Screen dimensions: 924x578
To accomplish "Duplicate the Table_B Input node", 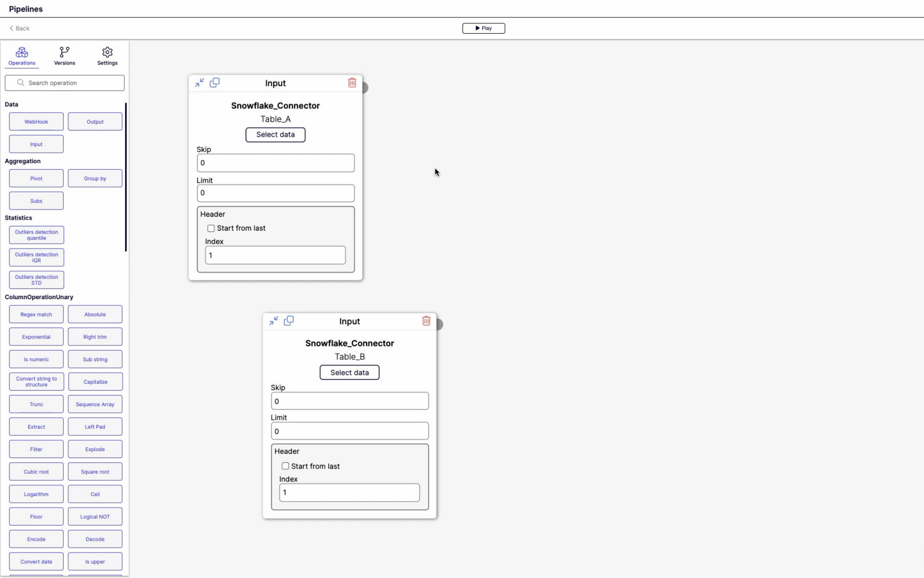I will click(x=289, y=320).
